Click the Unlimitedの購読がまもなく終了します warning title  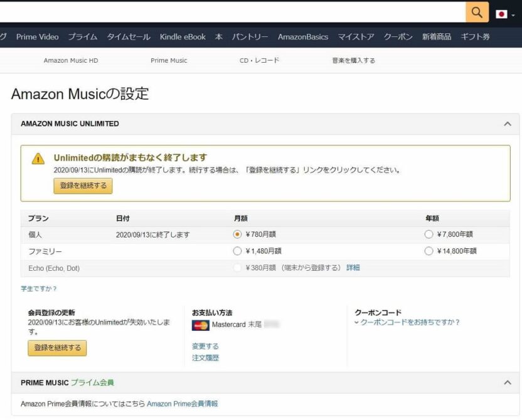pyautogui.click(x=130, y=157)
